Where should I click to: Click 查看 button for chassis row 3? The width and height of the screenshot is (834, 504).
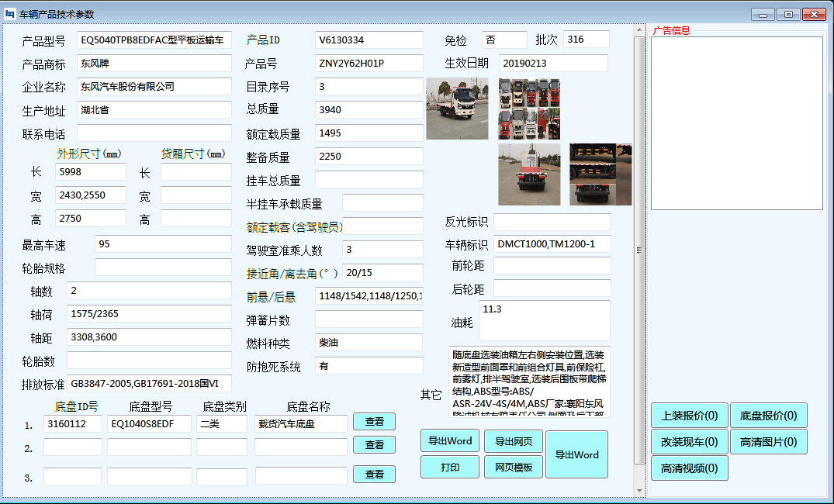(x=374, y=474)
